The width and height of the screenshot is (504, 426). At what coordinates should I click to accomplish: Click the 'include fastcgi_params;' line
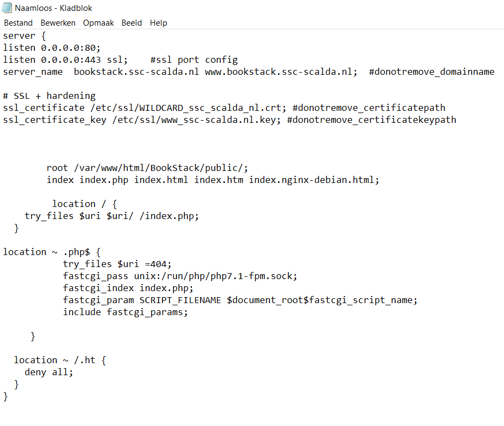pos(126,312)
